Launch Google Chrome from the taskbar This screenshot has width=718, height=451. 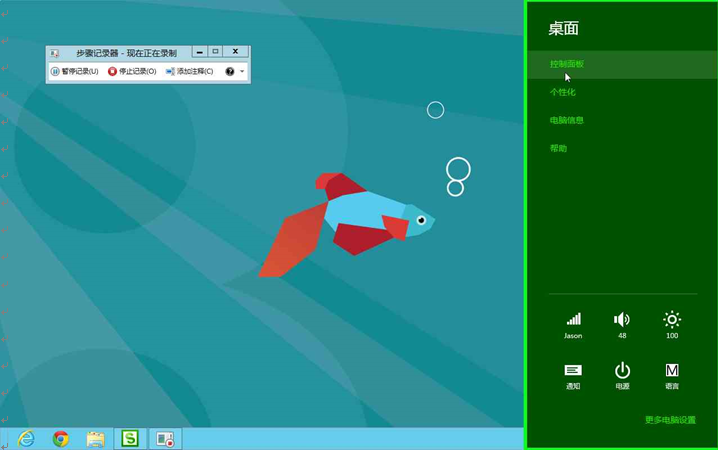tap(61, 439)
